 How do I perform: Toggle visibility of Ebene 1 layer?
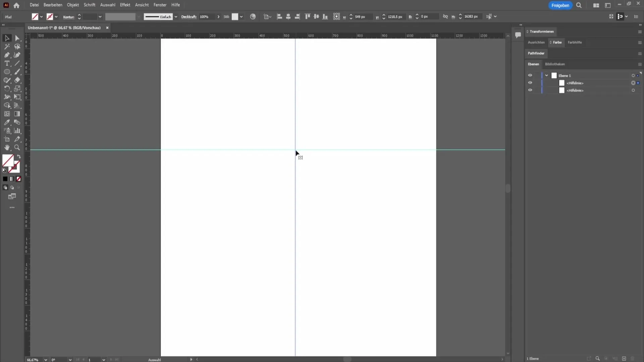pos(530,75)
